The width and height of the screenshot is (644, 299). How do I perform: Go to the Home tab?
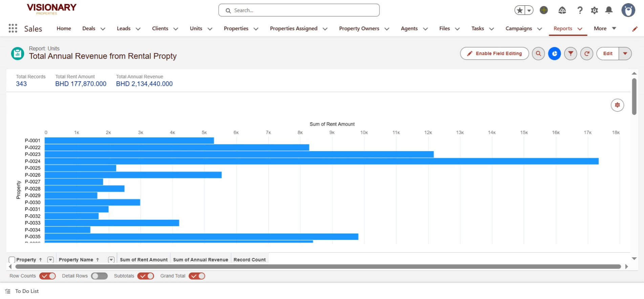[64, 28]
